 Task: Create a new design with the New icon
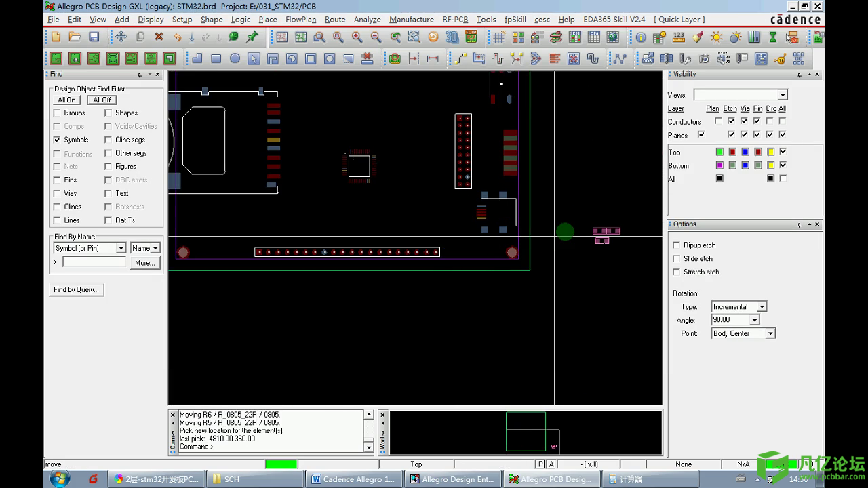click(56, 37)
